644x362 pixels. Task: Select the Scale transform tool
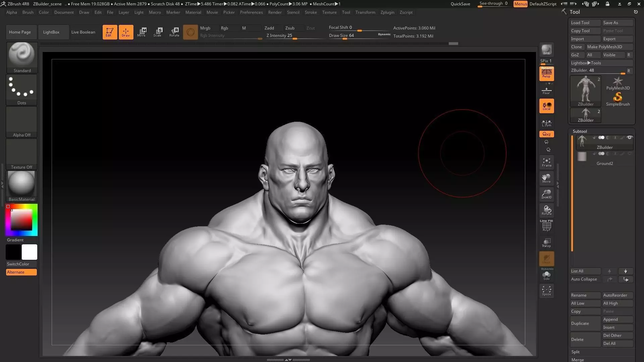[158, 32]
